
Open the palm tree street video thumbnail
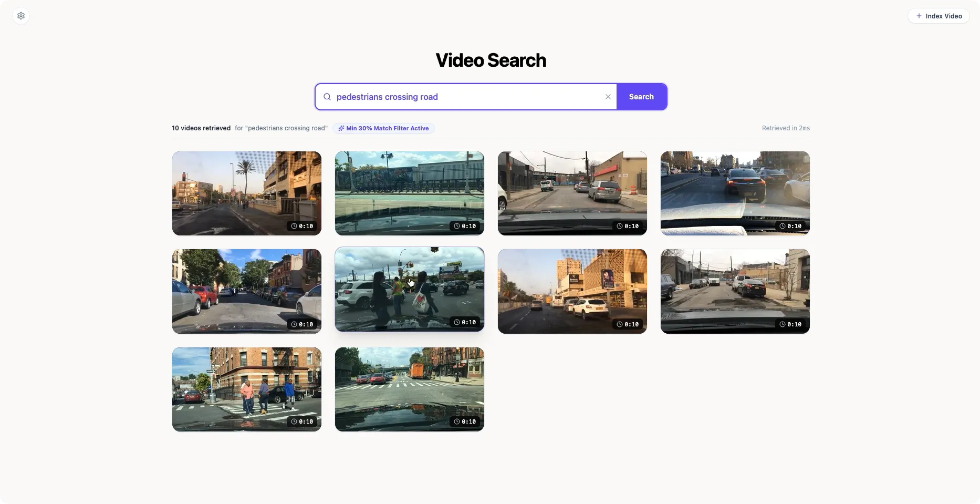(247, 193)
